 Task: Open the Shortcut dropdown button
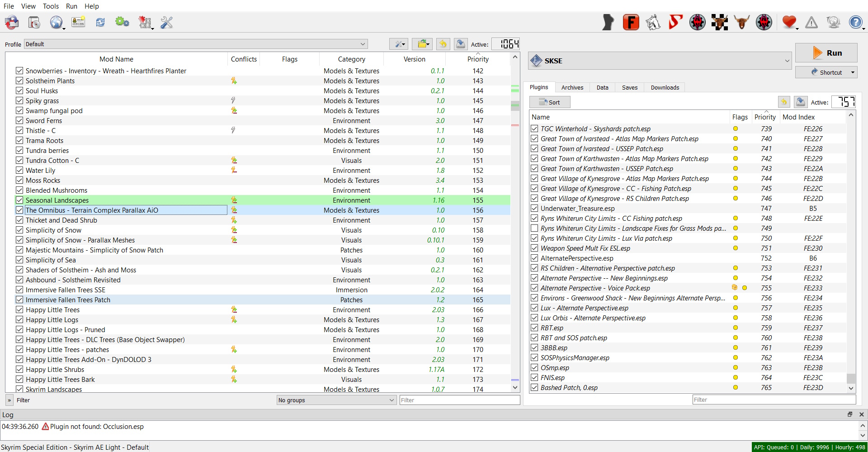[826, 72]
